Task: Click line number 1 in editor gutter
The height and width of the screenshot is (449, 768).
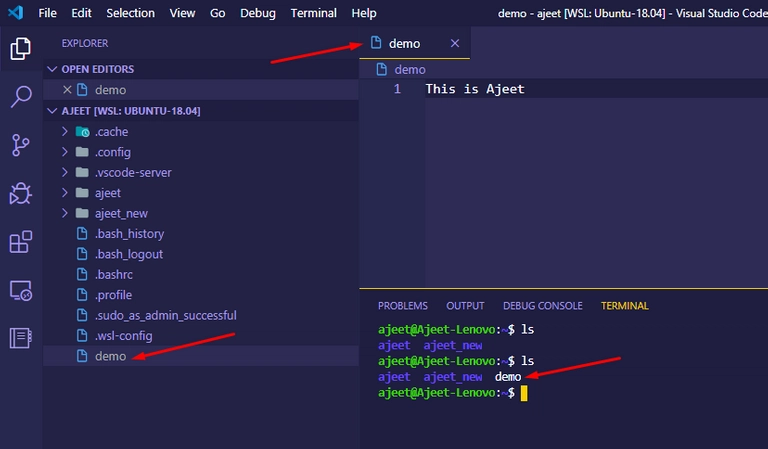Action: pyautogui.click(x=397, y=89)
